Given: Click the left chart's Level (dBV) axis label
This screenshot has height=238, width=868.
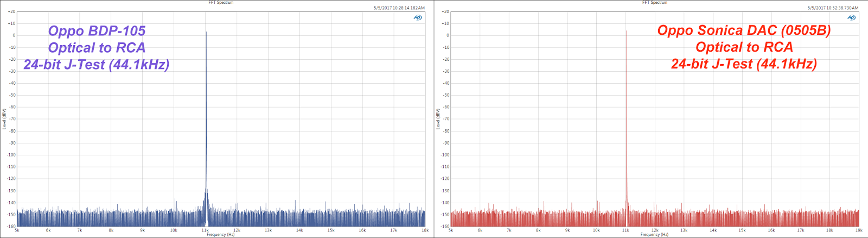Looking at the screenshot, I should (x=4, y=118).
